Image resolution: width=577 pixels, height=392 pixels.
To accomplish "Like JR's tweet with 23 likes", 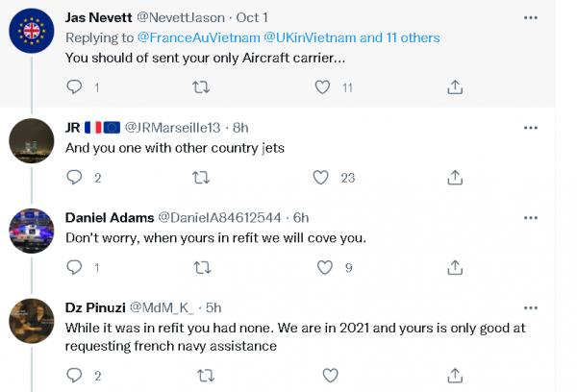I will [x=324, y=178].
